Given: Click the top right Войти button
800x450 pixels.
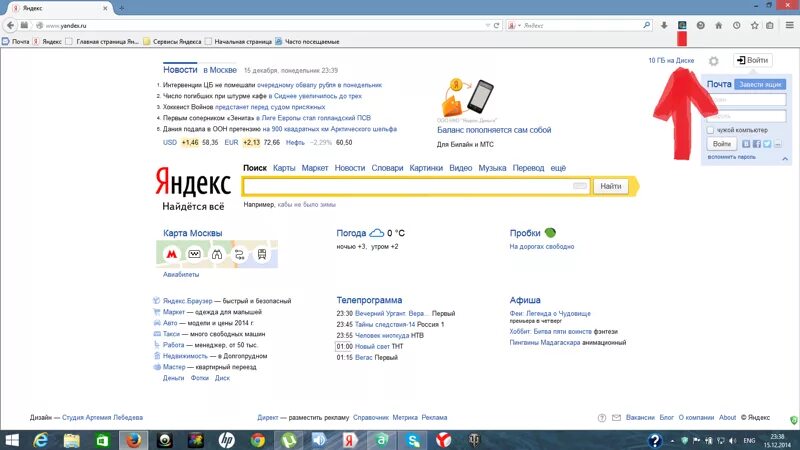Looking at the screenshot, I should coord(753,60).
